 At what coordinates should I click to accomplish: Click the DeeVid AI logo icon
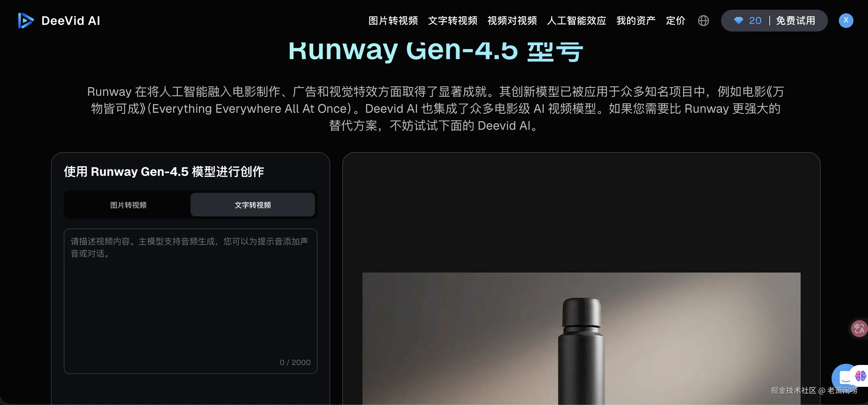click(25, 21)
